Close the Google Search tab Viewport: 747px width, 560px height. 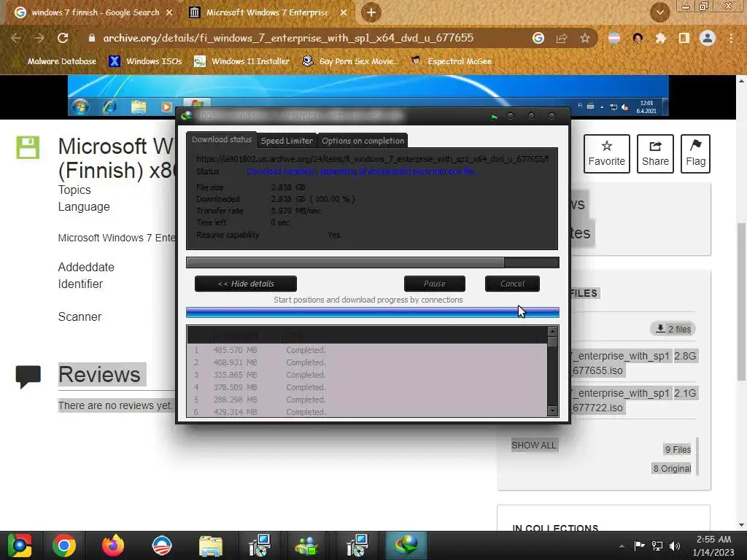(169, 12)
